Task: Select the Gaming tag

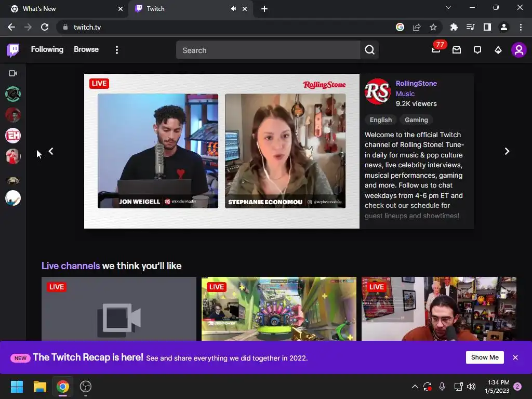Action: pos(416,120)
